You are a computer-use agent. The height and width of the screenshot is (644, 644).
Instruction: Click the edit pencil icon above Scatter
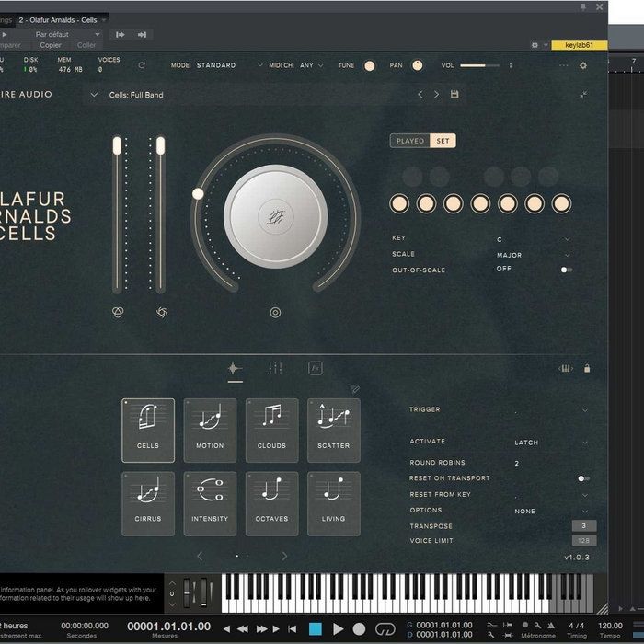354,389
